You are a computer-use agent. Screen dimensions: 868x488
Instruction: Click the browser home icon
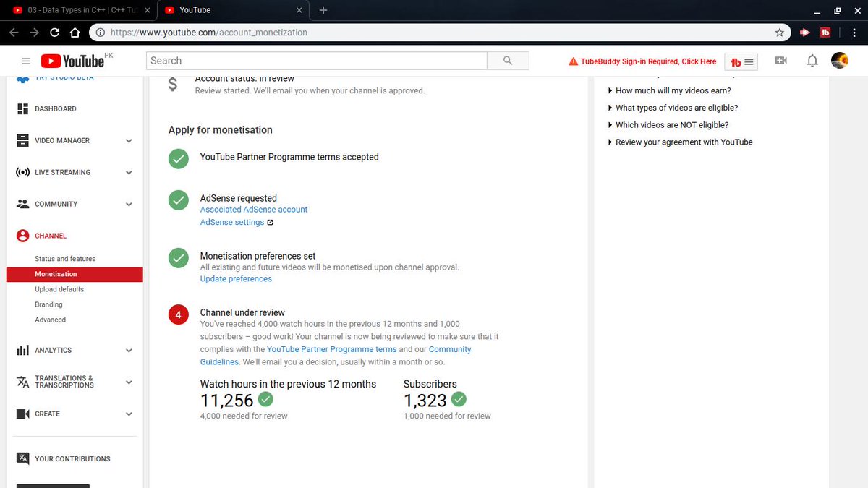tap(74, 33)
